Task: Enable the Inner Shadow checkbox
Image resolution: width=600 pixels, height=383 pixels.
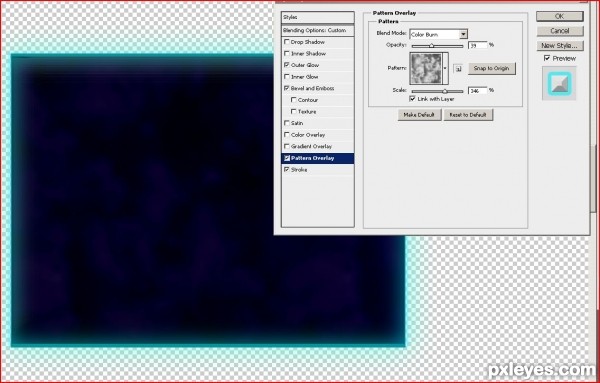Action: [287, 53]
